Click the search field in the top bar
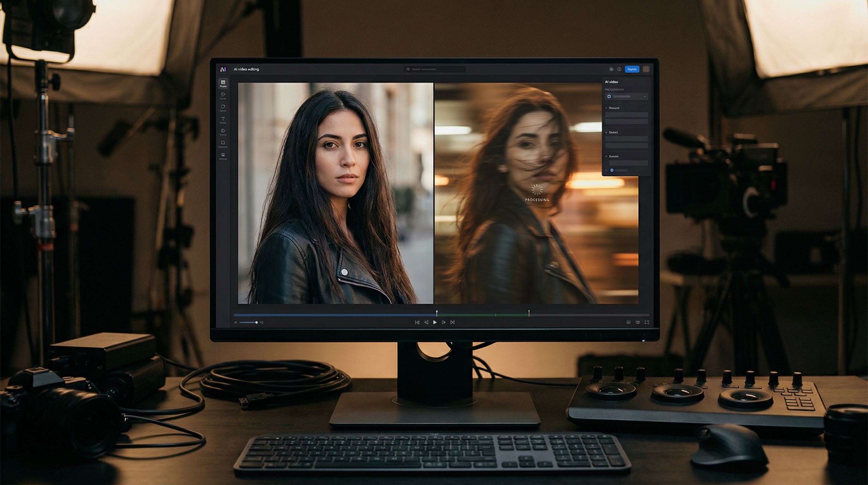This screenshot has height=485, width=868. [x=435, y=69]
